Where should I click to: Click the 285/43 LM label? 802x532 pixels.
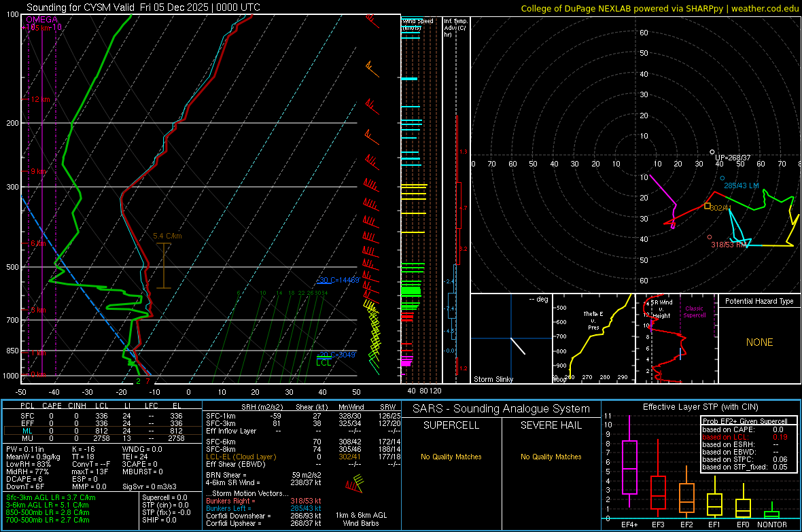point(741,185)
